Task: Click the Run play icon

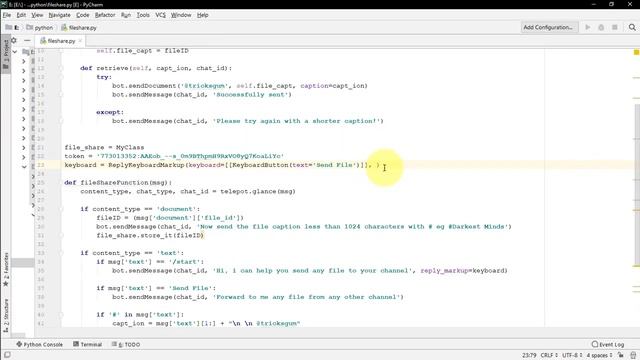Action: [588, 27]
